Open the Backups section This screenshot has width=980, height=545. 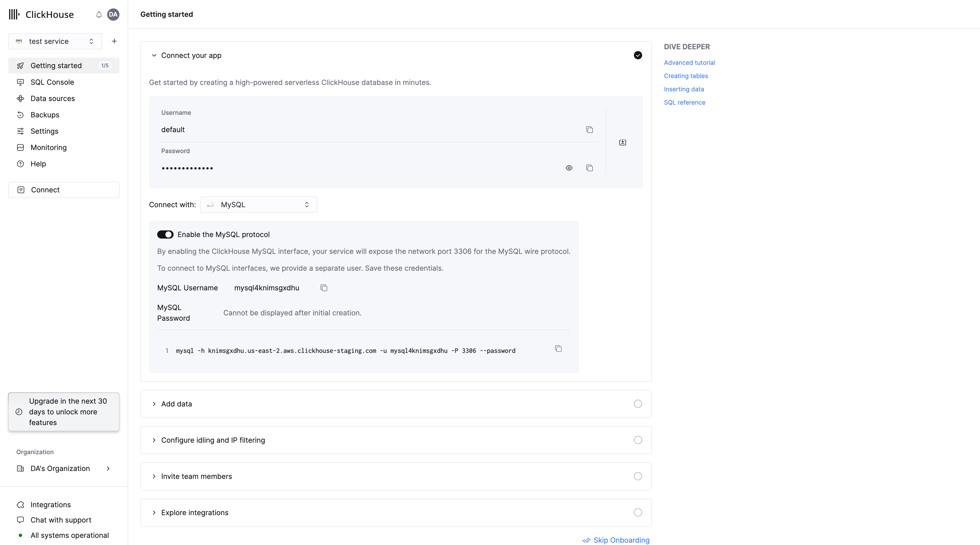[45, 115]
